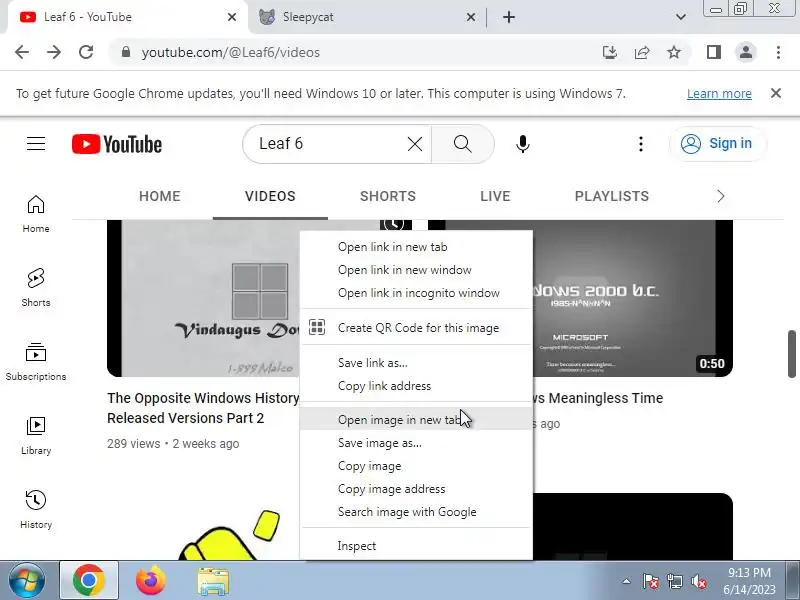800x600 pixels.
Task: Click the install app icon in address bar
Action: click(x=610, y=52)
